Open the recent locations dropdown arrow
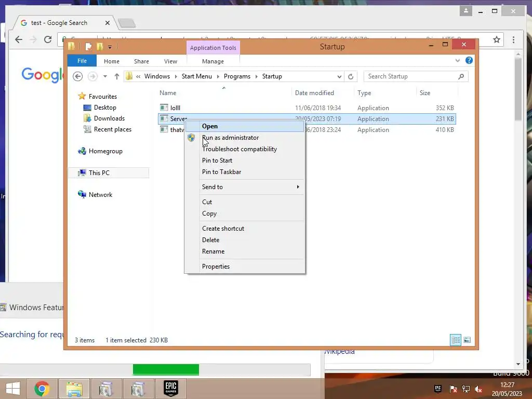 pos(105,76)
